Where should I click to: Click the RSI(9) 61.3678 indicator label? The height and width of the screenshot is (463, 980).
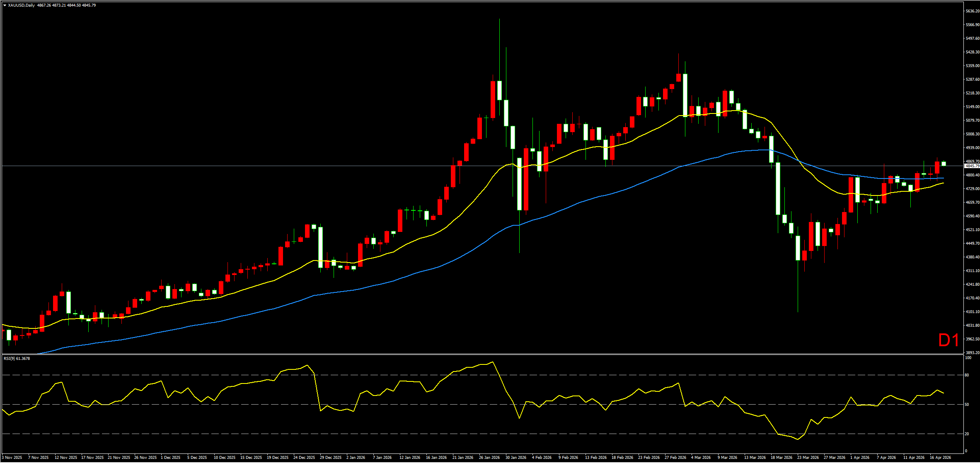coord(17,359)
